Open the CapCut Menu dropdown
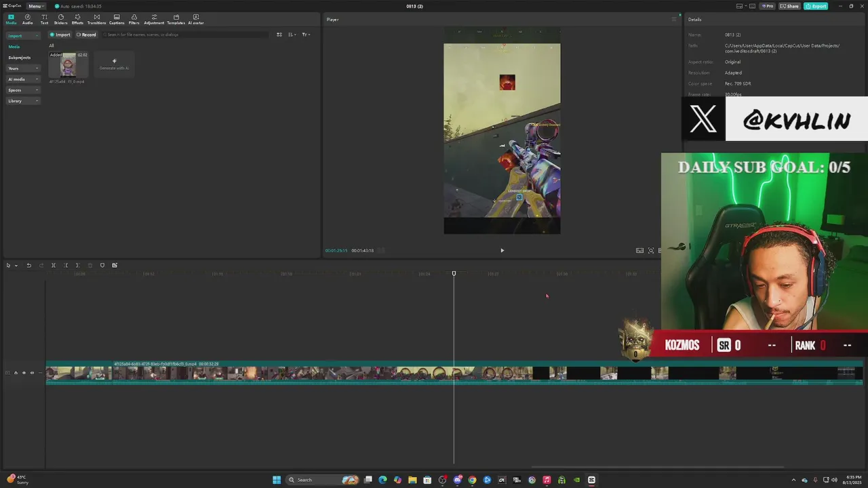 [36, 6]
